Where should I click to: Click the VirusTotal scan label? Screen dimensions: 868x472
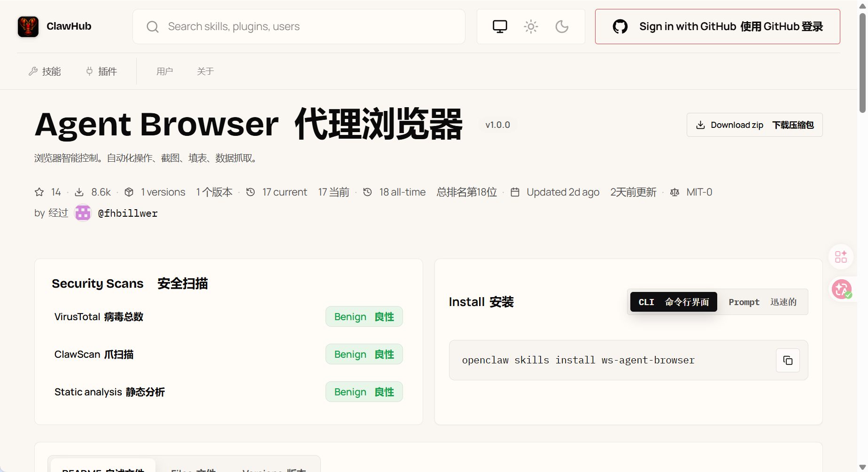point(99,317)
